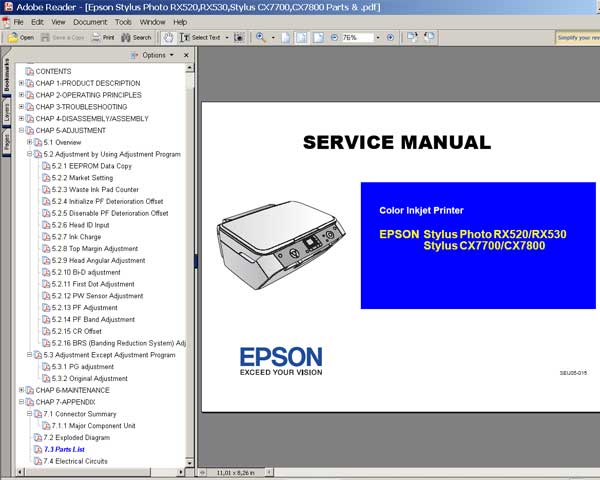Go to 5.3.1 PG adjustment bookmark

pos(83,367)
